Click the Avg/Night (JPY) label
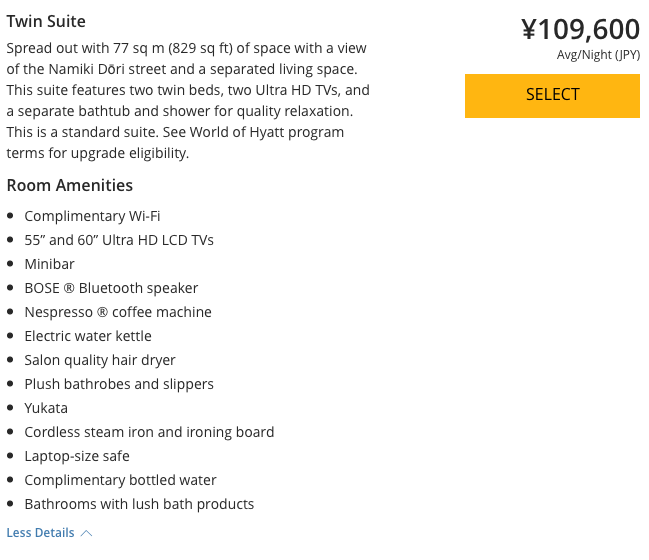 point(598,55)
